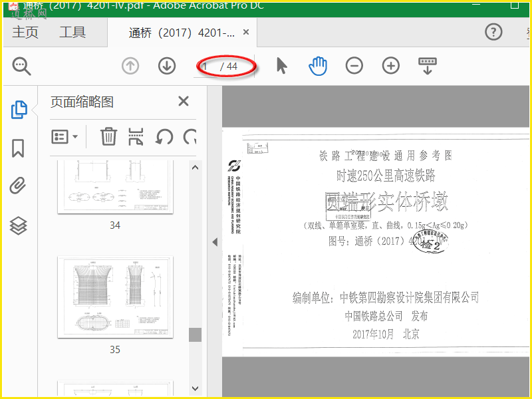Click the 页面缩略图 panel title
Viewport: 532px width, 399px height.
tap(82, 102)
